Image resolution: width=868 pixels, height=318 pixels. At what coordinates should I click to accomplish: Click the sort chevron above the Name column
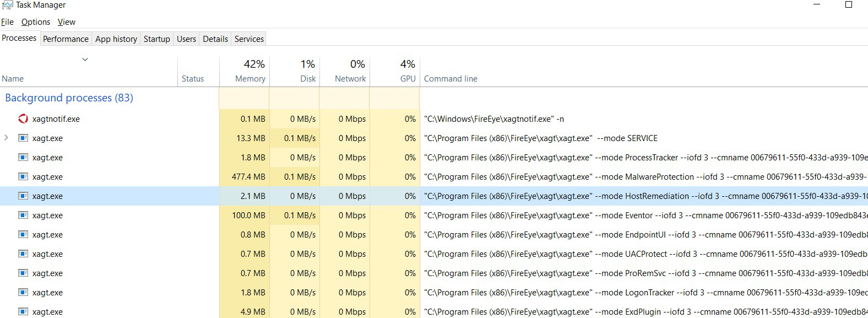pos(85,60)
